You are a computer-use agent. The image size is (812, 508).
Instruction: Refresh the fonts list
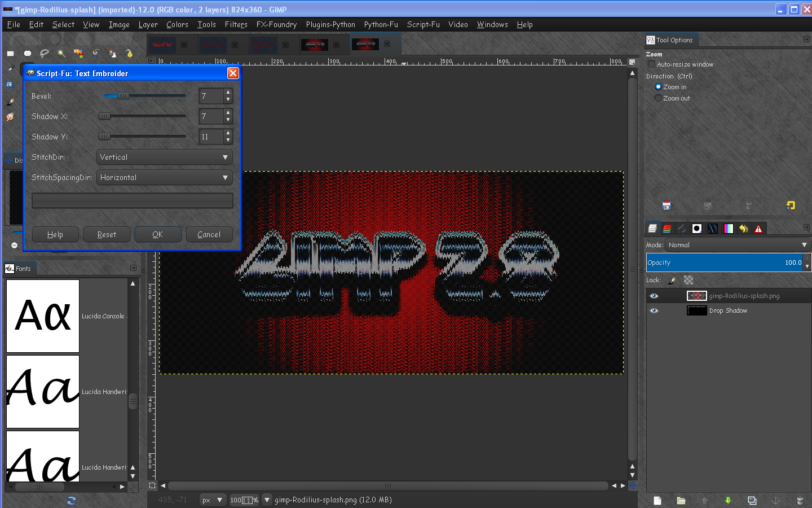72,500
